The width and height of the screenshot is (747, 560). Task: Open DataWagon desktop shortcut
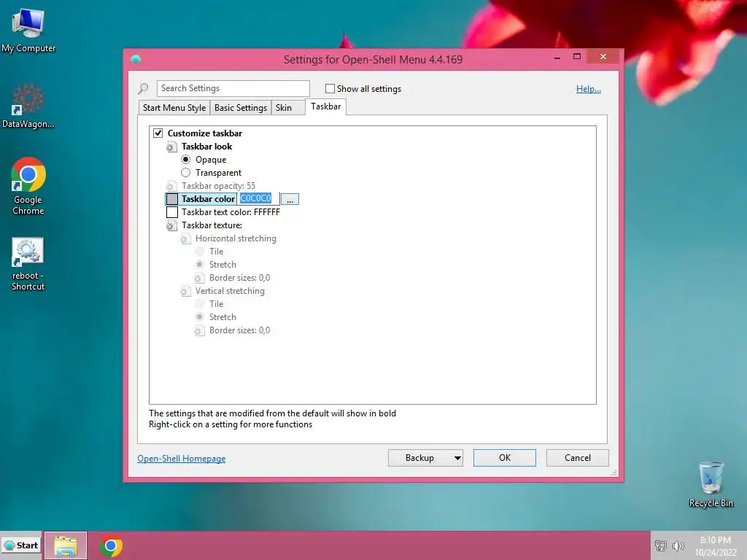[28, 105]
